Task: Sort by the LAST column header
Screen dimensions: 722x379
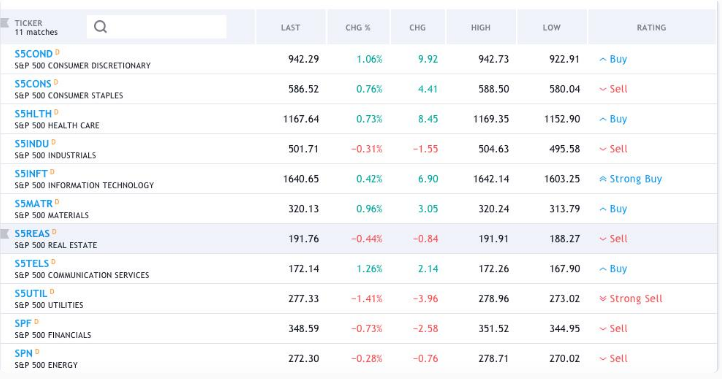Action: (x=291, y=28)
